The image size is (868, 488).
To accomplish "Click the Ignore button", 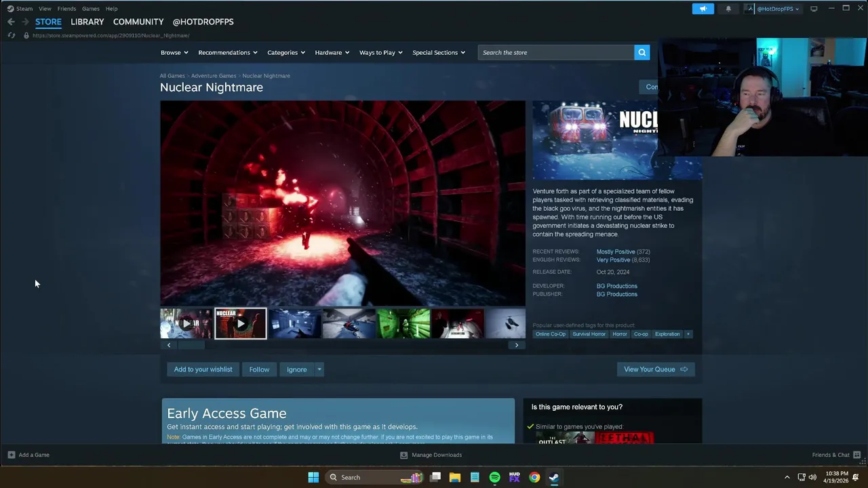I will (x=296, y=369).
